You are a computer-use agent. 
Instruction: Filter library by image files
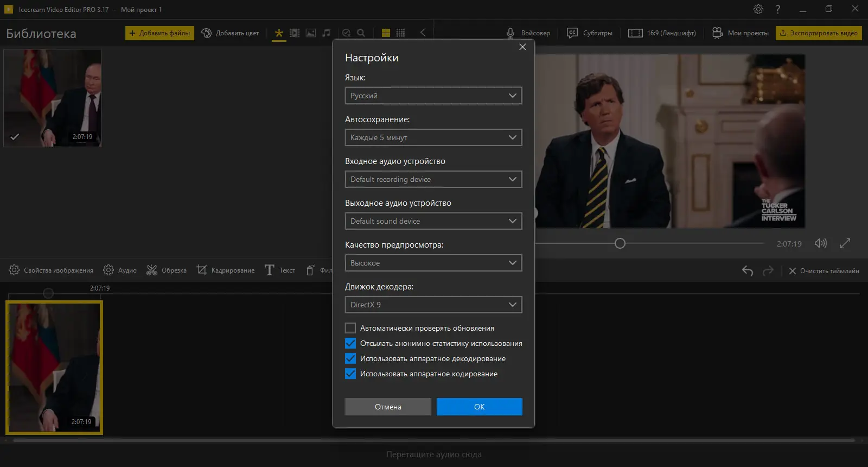click(310, 33)
